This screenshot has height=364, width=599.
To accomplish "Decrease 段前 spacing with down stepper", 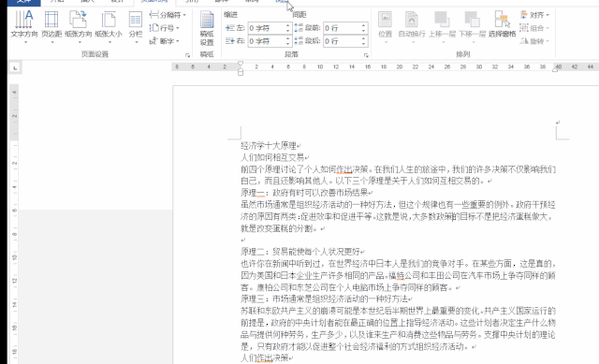I will click(364, 31).
